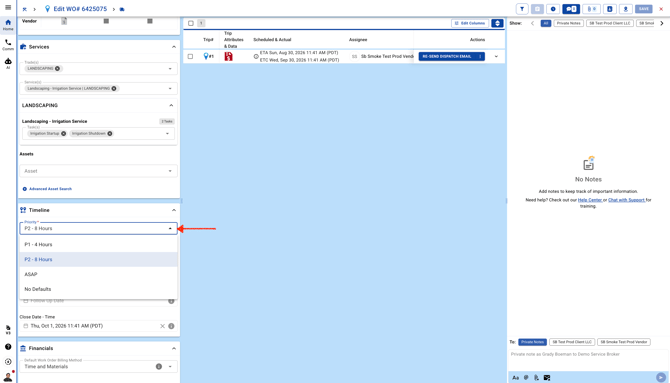Click the tools icon in breadcrumb

(25, 9)
